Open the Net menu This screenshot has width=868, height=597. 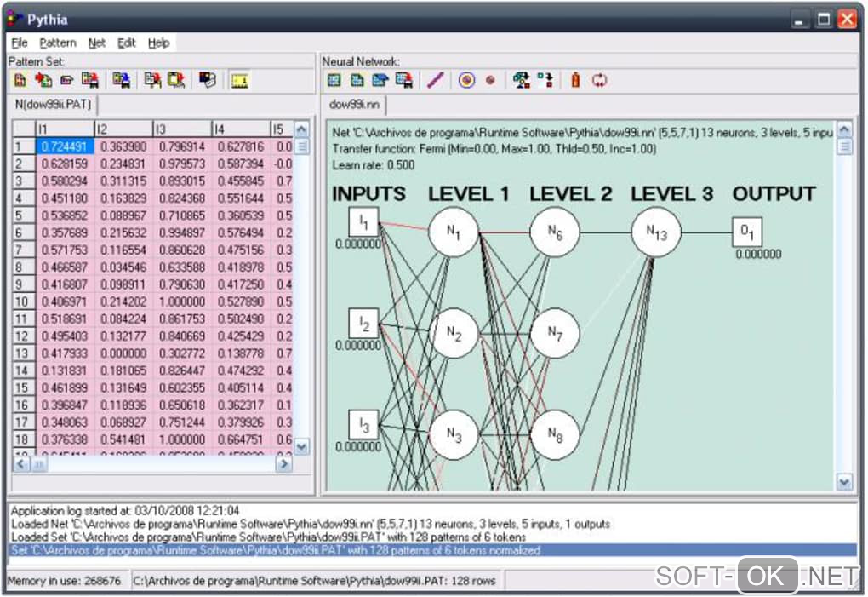point(97,43)
